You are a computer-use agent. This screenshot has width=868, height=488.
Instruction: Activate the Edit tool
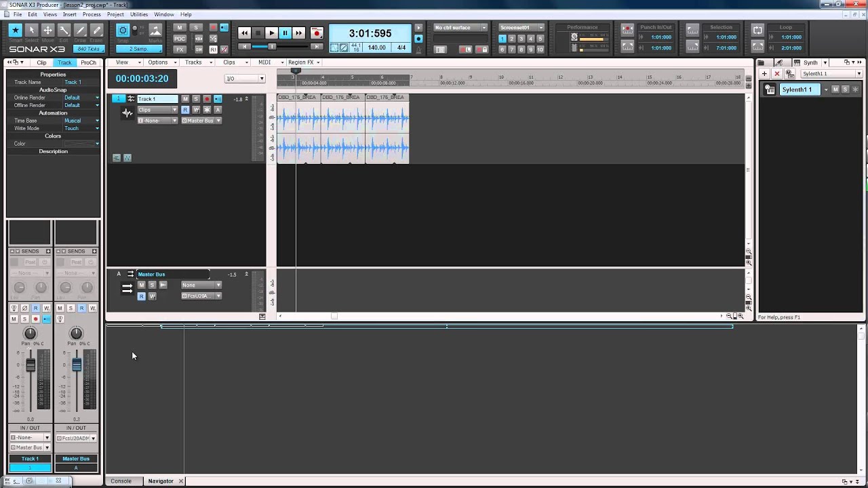pyautogui.click(x=64, y=30)
